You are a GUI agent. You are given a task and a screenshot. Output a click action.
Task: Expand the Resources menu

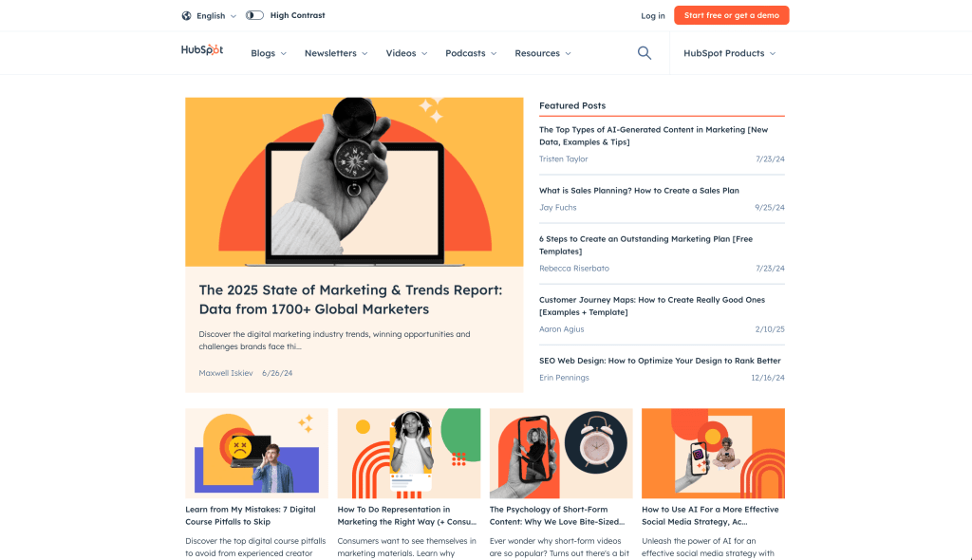pos(543,53)
